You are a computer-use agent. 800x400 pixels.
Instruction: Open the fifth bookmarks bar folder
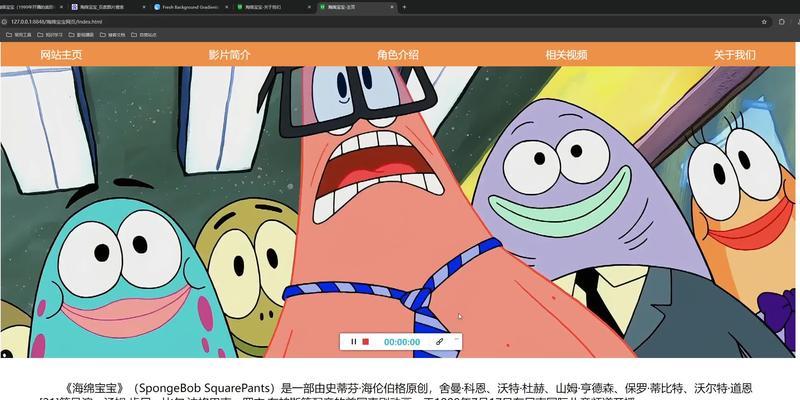143,35
